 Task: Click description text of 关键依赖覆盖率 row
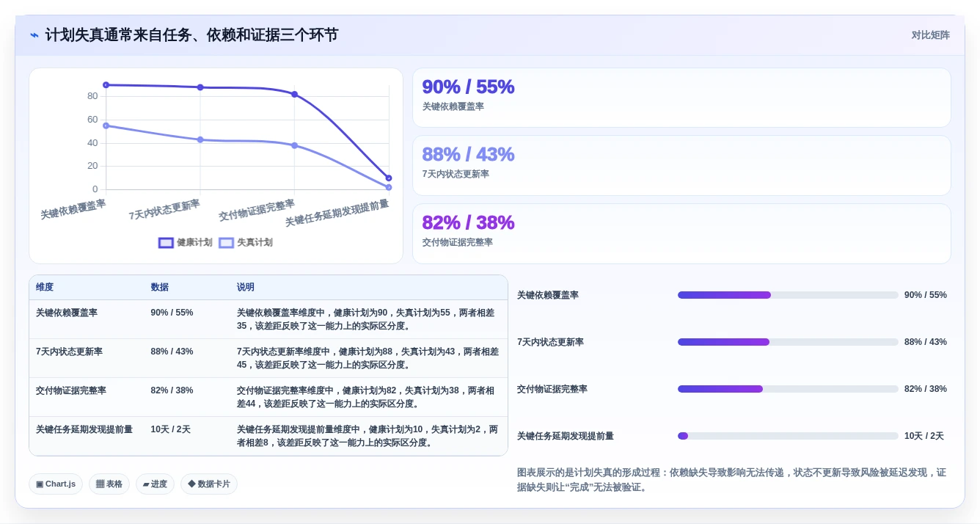click(365, 319)
